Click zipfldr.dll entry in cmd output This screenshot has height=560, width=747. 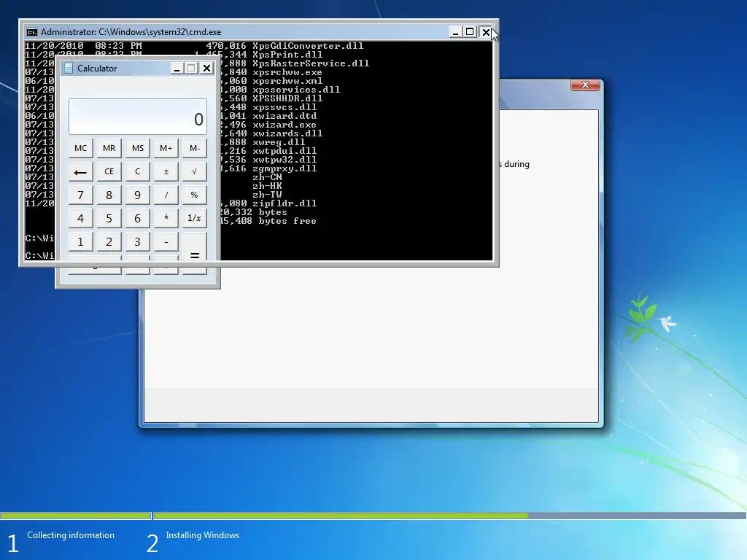coord(285,203)
